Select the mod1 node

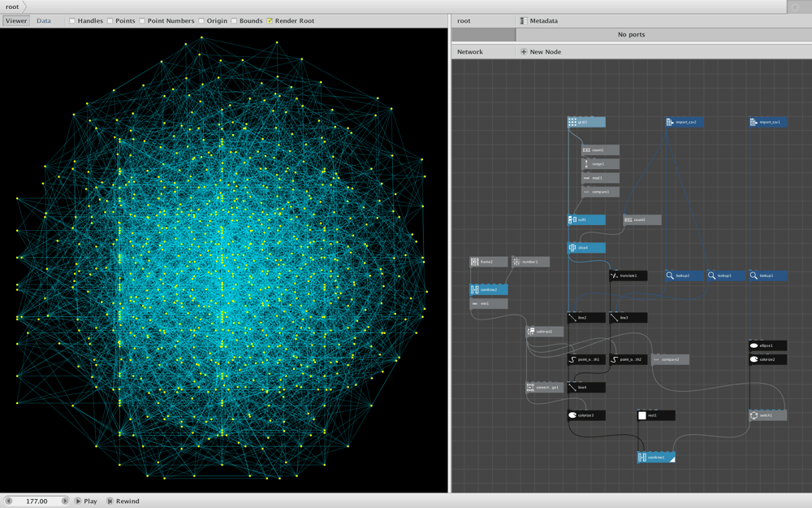600,178
